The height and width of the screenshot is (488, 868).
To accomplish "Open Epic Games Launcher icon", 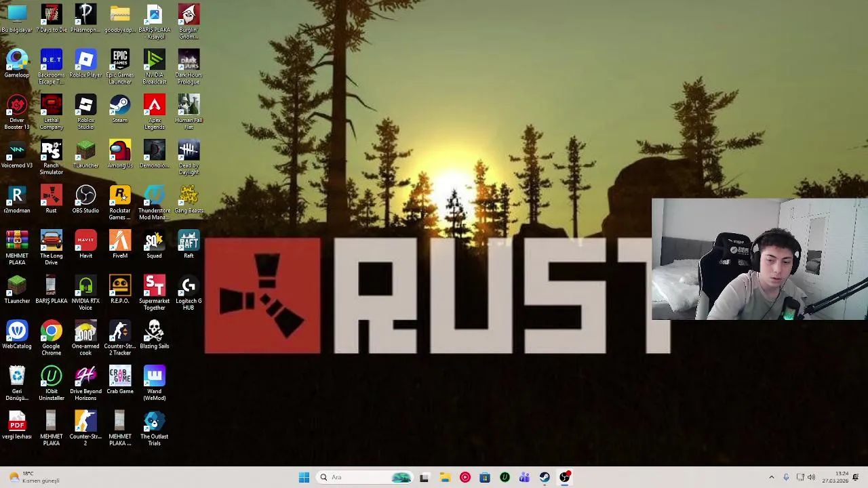I will pos(120,67).
